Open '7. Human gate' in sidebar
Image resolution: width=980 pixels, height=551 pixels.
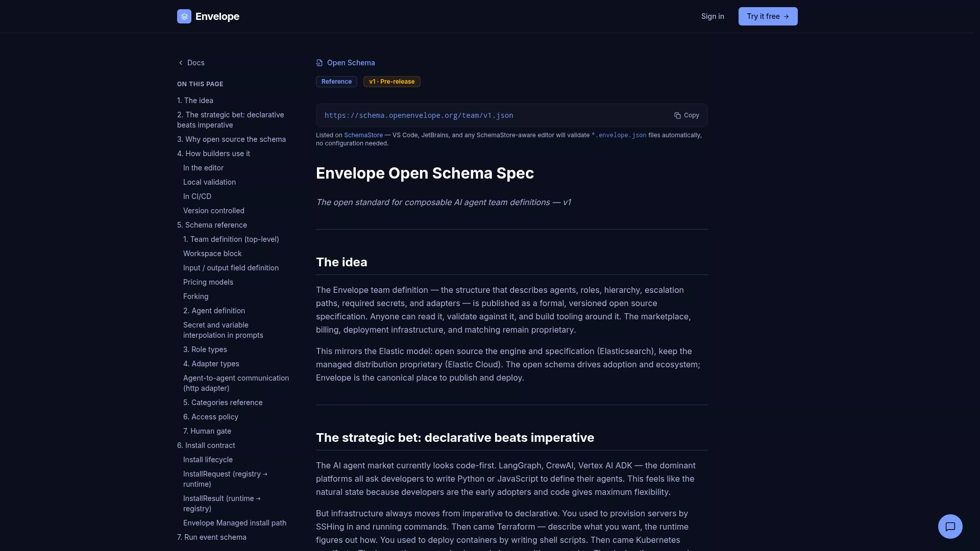click(x=207, y=431)
